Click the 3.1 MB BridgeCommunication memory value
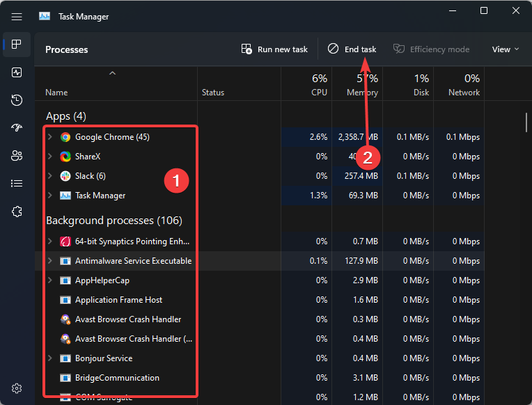The image size is (532, 405). pos(365,378)
